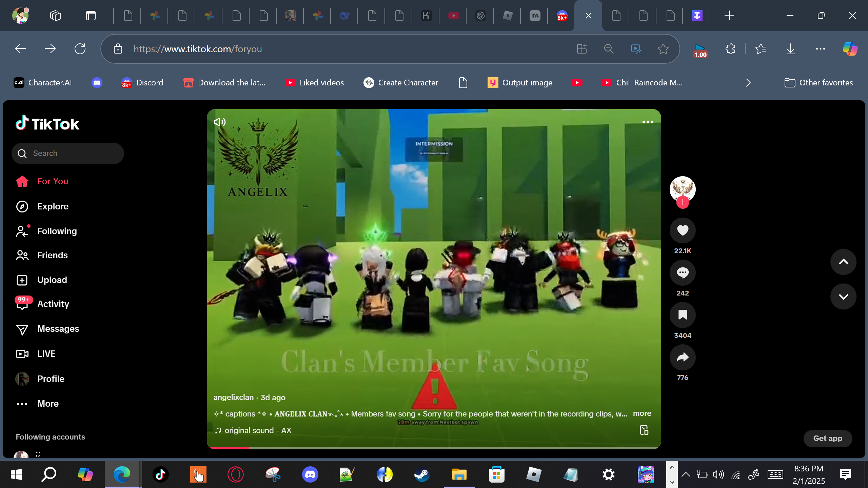This screenshot has height=488, width=868.
Task: Open the Explore compass page
Action: point(53,206)
